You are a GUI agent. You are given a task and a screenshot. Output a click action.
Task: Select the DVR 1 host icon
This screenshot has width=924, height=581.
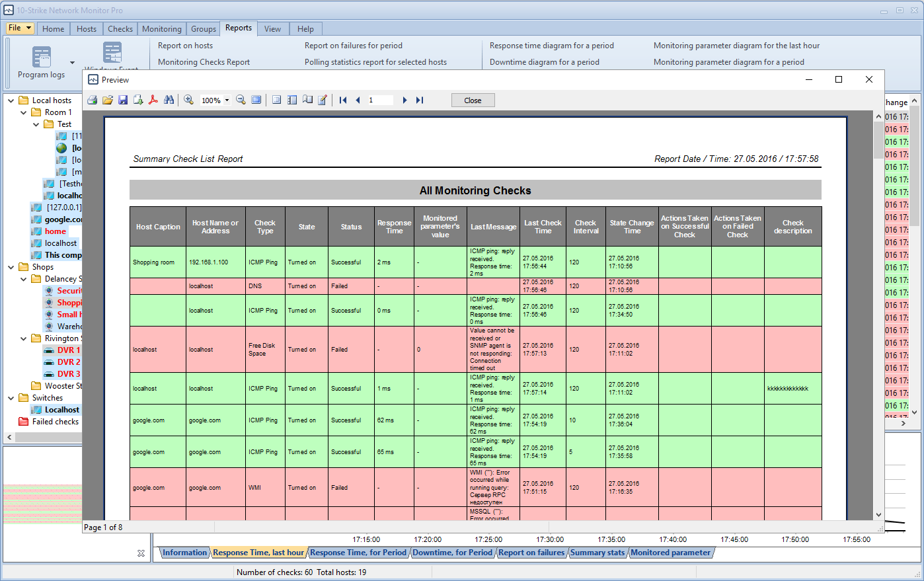coord(49,350)
